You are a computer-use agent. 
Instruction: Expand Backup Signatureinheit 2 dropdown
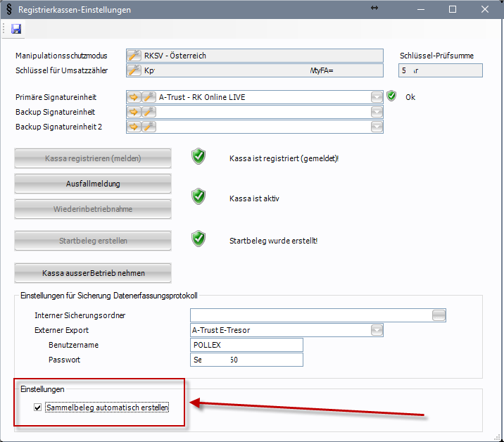377,127
